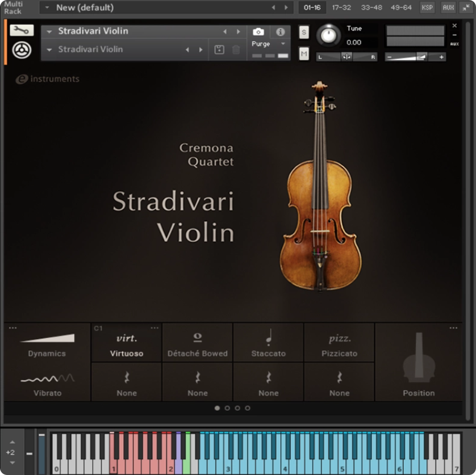Go to the next instrument arrow
The image size is (476, 475).
[x=239, y=31]
